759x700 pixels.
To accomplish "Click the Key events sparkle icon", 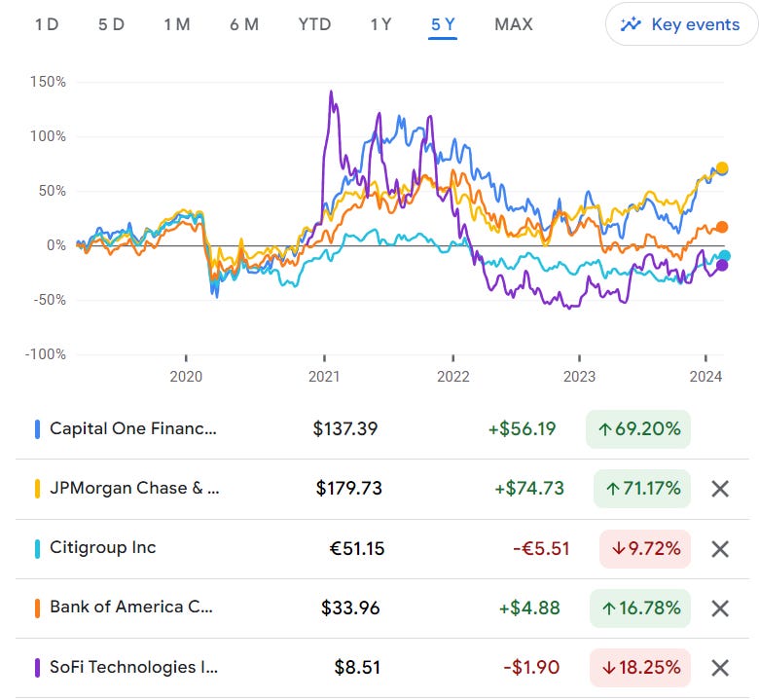I will tap(631, 24).
